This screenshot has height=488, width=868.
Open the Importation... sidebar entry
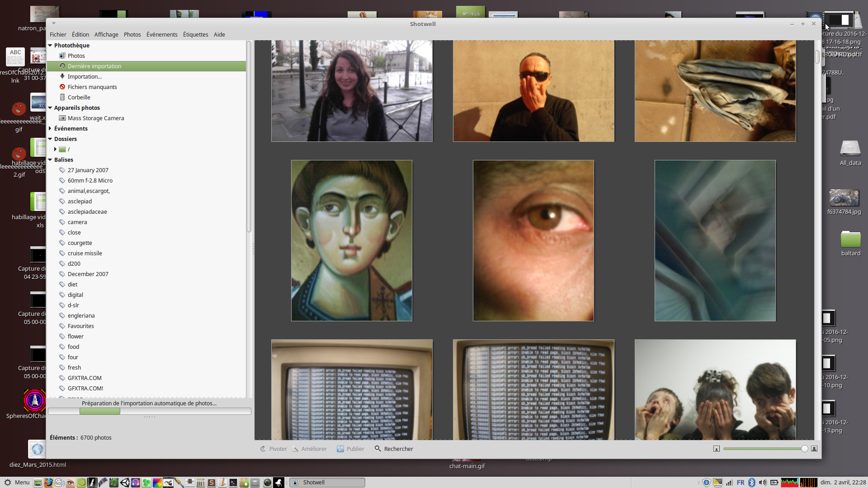[85, 76]
